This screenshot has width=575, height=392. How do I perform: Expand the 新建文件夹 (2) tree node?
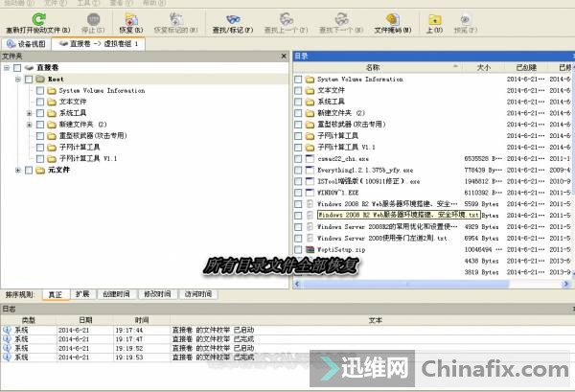tap(30, 125)
